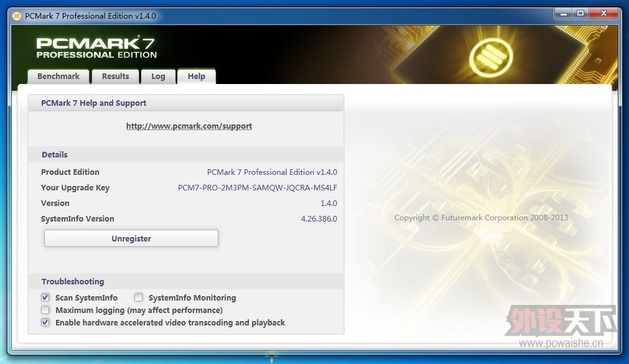The image size is (629, 364).
Task: Click the Product Edition value text
Action: (272, 172)
